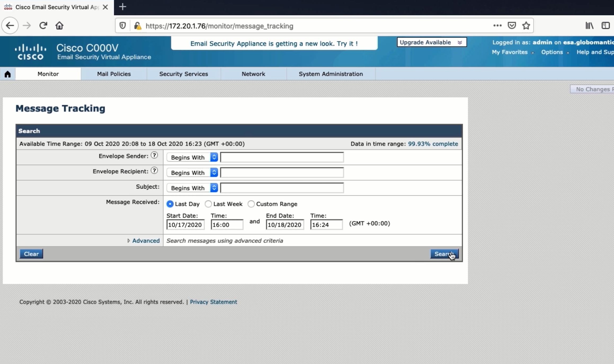Save page to Pocket icon
Screen dimensions: 614x364
click(511, 26)
